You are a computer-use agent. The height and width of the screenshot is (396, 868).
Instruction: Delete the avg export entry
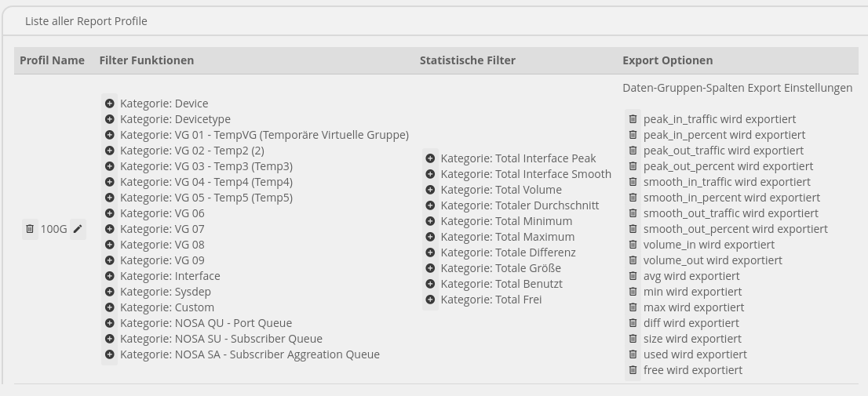click(x=633, y=276)
